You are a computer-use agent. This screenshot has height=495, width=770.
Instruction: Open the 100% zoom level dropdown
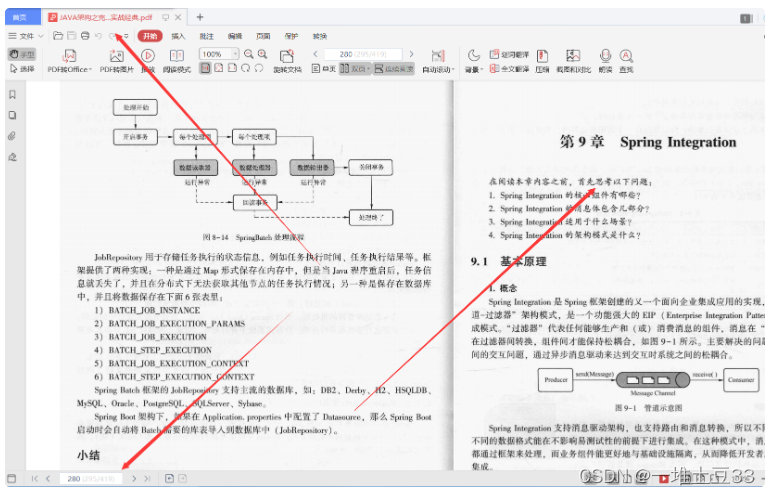click(x=236, y=54)
